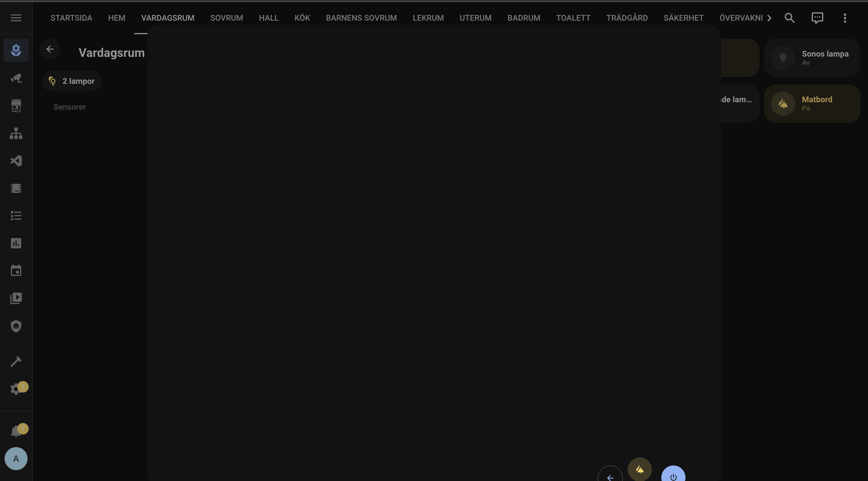Open the alarm shield panel in sidebar
868x481 pixels.
point(16,326)
